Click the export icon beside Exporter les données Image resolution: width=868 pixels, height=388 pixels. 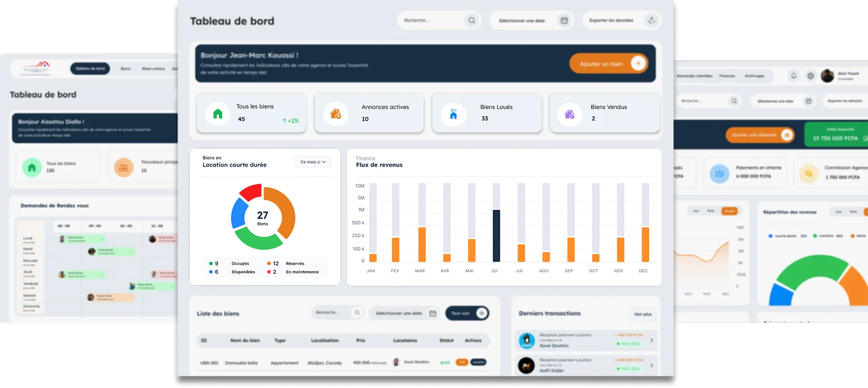(651, 21)
